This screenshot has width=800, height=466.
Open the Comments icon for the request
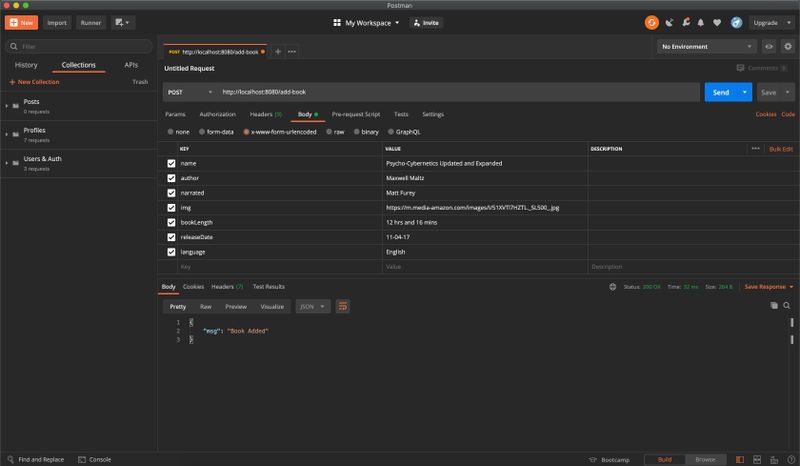[740, 68]
